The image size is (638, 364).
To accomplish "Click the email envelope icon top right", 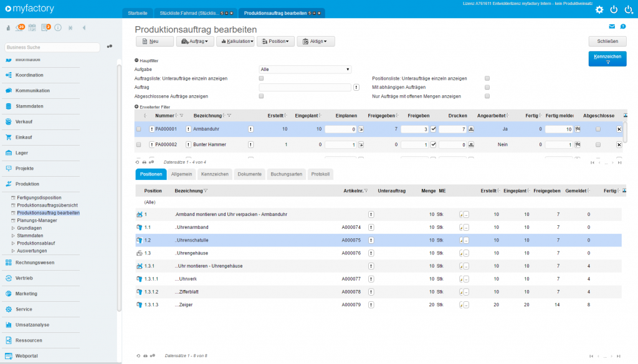I will point(613,27).
